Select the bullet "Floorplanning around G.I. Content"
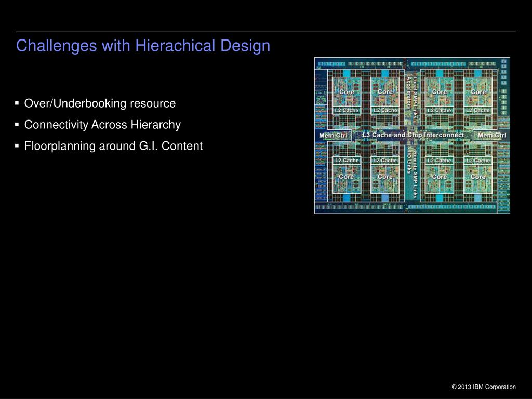Image resolution: width=532 pixels, height=399 pixels. tap(113, 146)
